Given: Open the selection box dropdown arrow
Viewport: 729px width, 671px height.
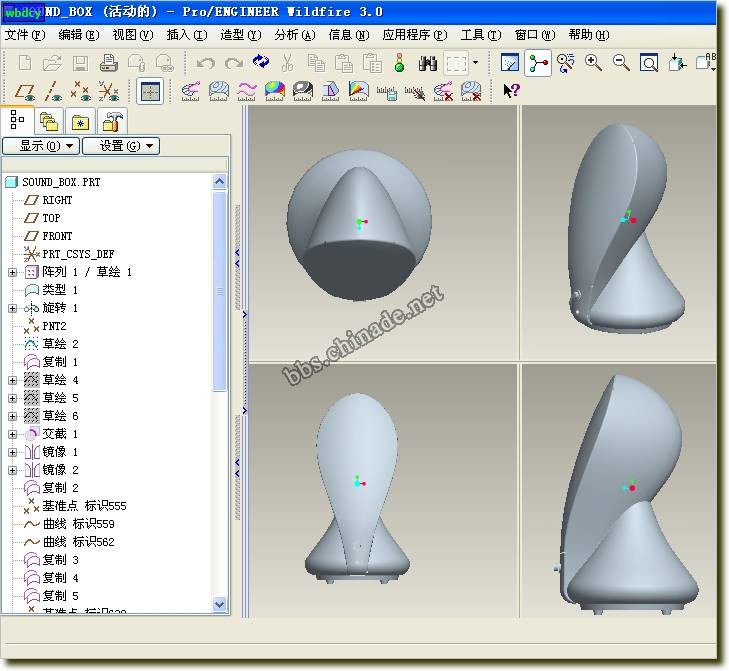Looking at the screenshot, I should coord(475,62).
